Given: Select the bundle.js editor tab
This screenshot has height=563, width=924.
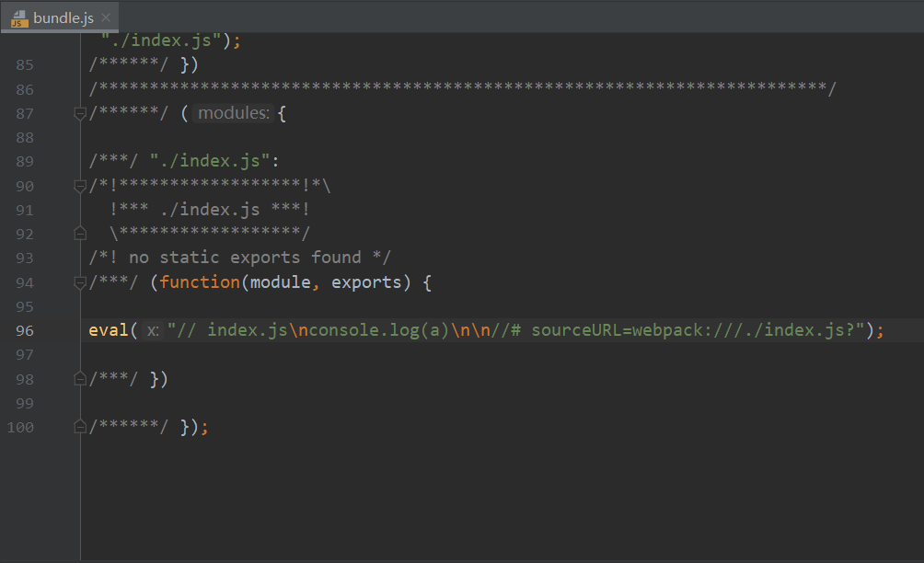Looking at the screenshot, I should coord(60,17).
